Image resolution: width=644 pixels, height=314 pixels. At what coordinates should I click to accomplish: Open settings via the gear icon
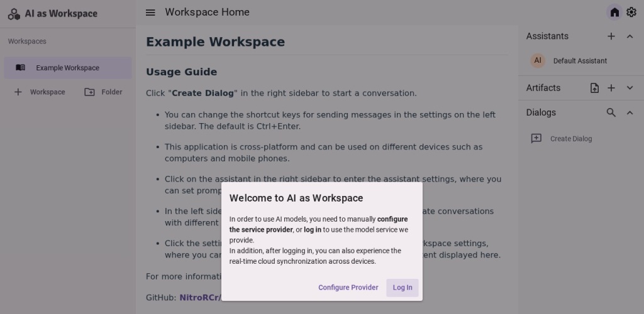(631, 13)
